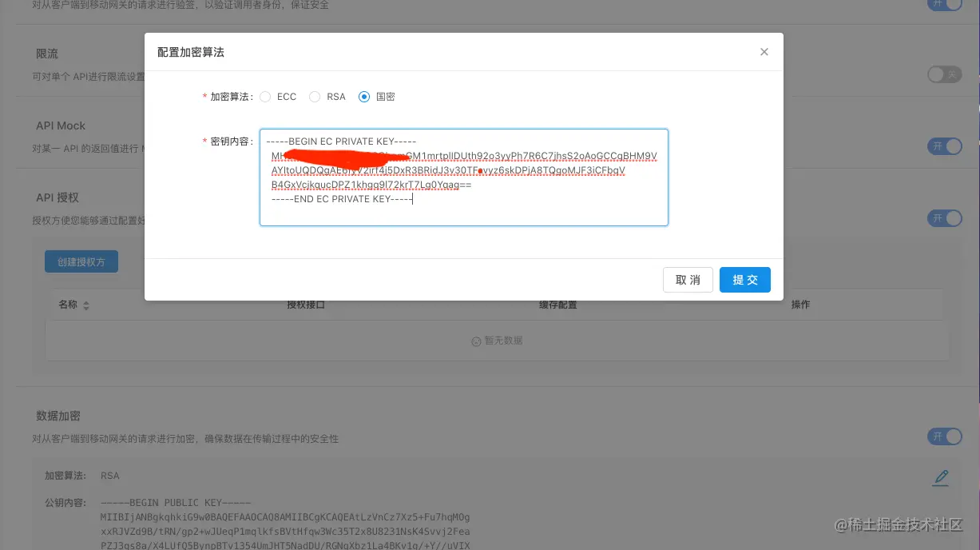980x550 pixels.
Task: Close the 配置加密算法 dialog with X
Action: pos(764,52)
